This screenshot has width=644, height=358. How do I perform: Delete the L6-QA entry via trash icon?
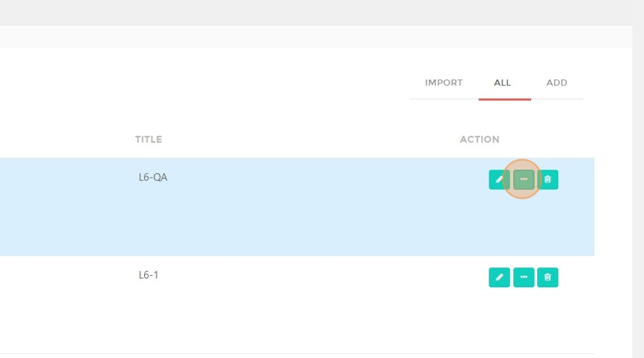click(547, 180)
